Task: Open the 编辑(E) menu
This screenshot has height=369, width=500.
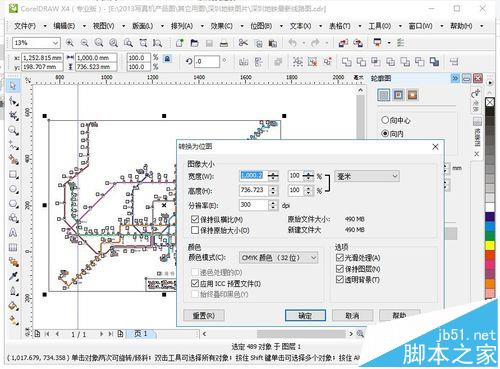Action: coord(64,26)
